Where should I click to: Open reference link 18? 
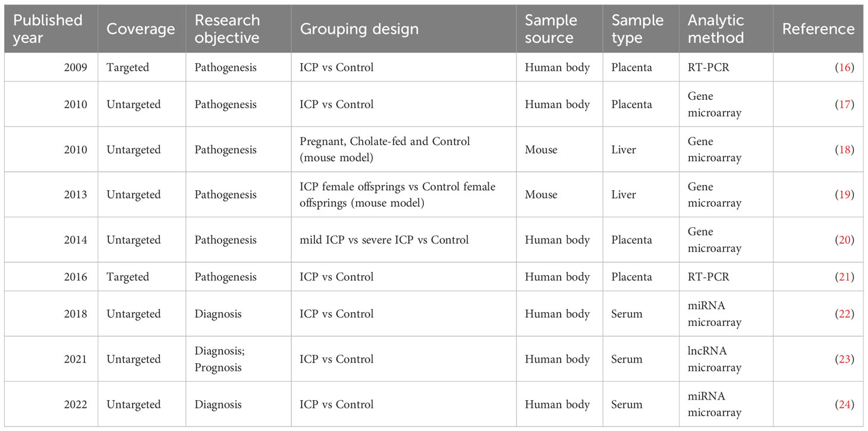point(845,150)
